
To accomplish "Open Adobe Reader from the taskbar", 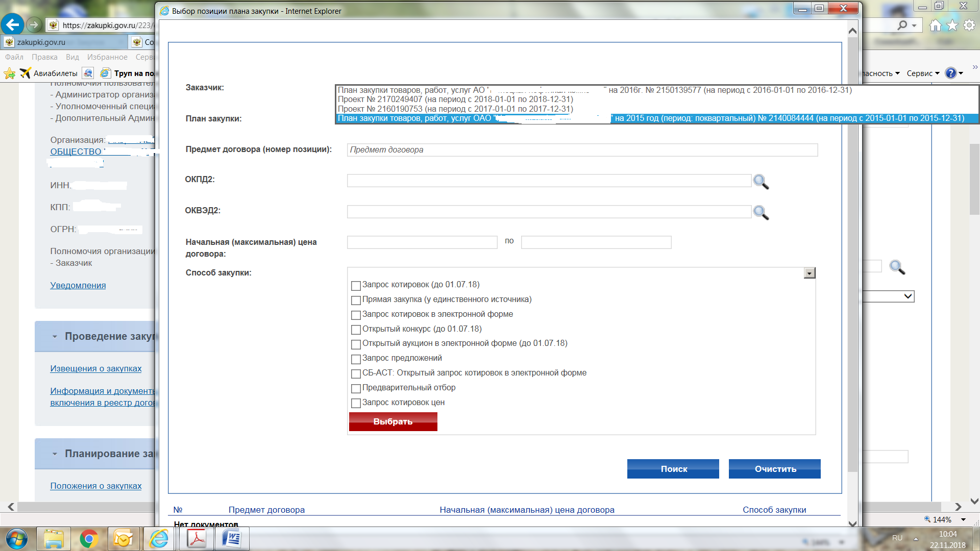I will [x=197, y=539].
